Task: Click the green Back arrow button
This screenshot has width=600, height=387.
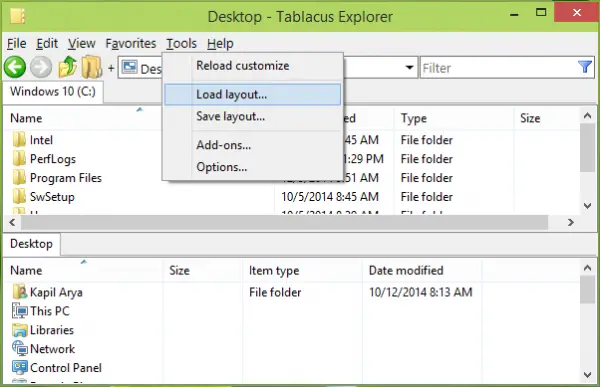Action: [15, 67]
